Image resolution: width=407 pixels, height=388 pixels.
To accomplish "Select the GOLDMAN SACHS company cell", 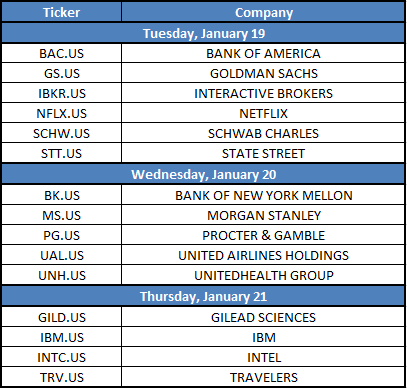I will pos(263,73).
